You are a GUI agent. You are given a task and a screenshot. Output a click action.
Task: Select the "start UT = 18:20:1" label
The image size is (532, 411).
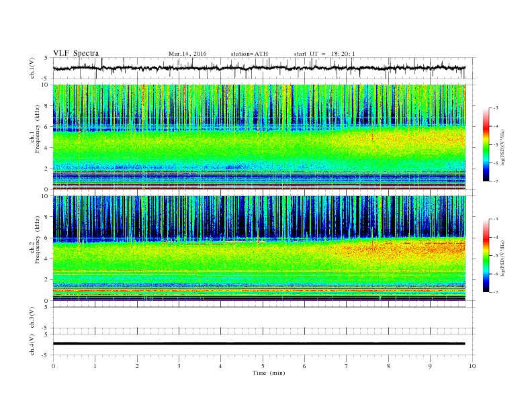[x=324, y=54]
